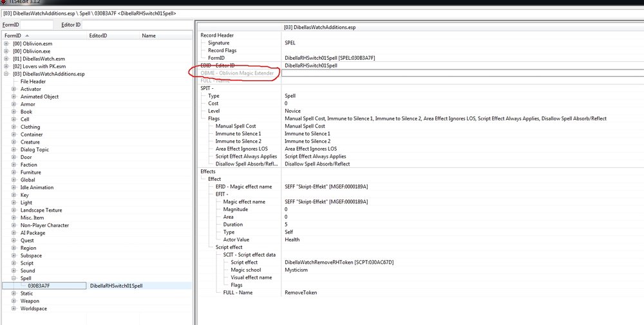The width and height of the screenshot is (644, 325).
Task: Select the Book group
Action: point(26,111)
